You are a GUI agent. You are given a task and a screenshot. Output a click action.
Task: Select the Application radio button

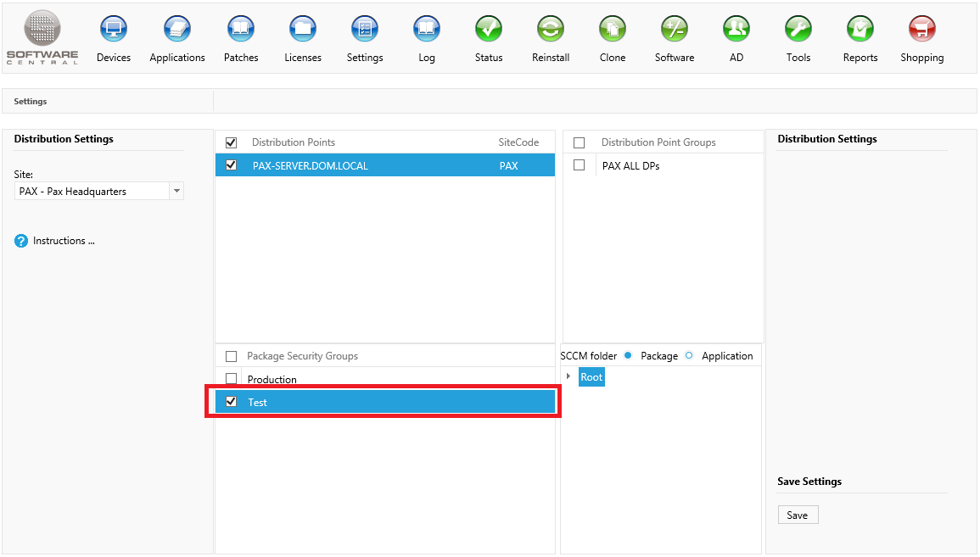coord(689,355)
